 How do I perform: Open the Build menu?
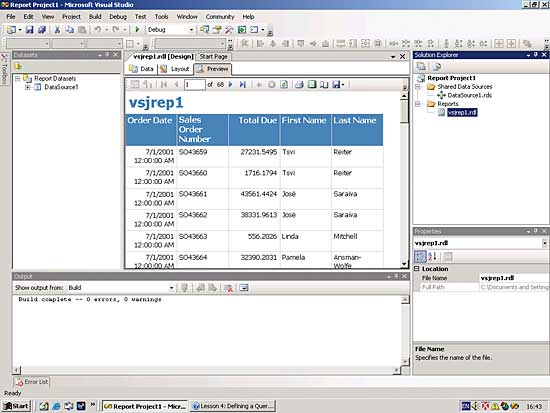[x=95, y=16]
